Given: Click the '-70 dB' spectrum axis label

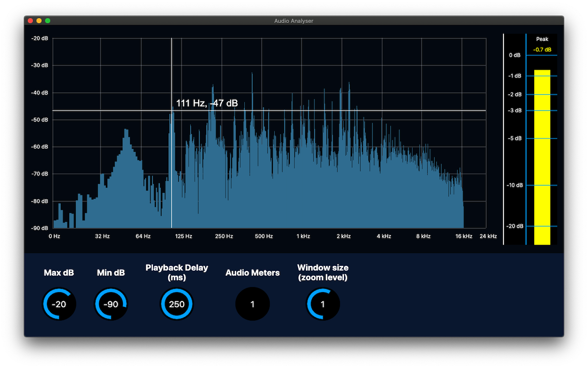Looking at the screenshot, I should (40, 174).
